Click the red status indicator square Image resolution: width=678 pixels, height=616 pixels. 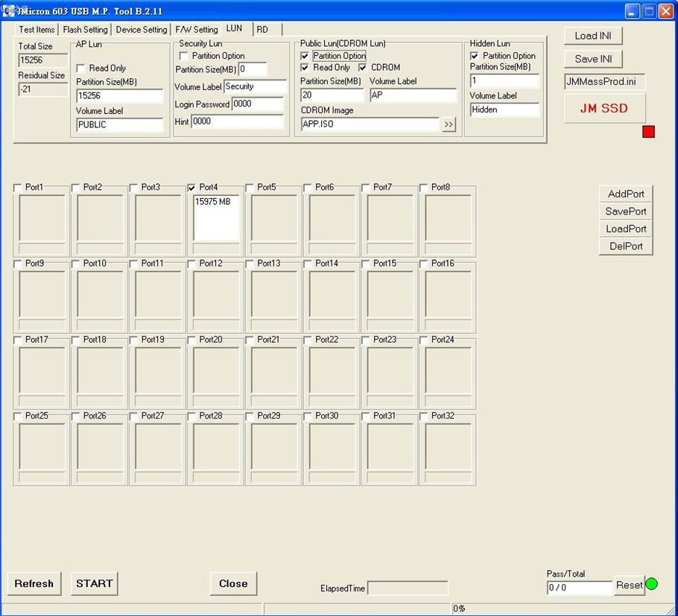pos(648,132)
